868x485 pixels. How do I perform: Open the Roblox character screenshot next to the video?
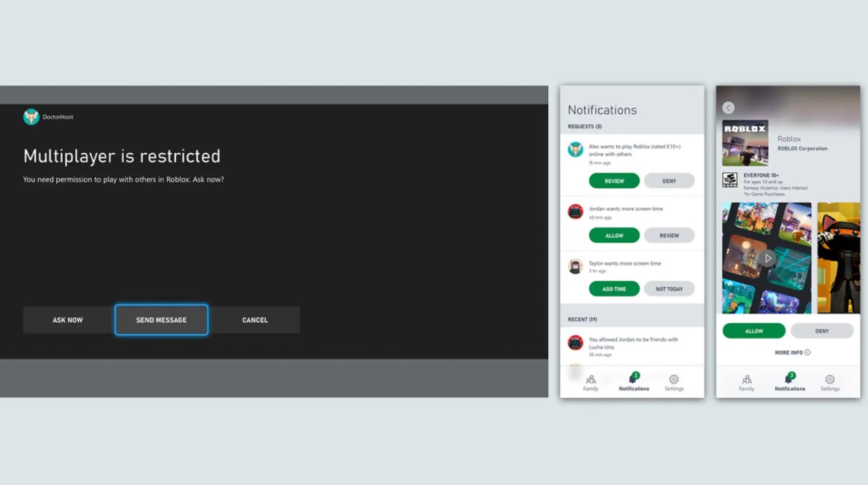pos(839,258)
